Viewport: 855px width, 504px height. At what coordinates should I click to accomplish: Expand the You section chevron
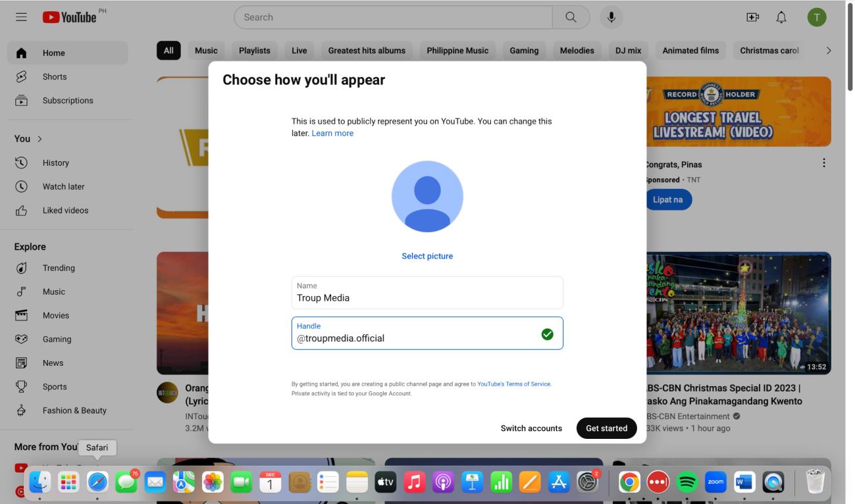(x=39, y=139)
